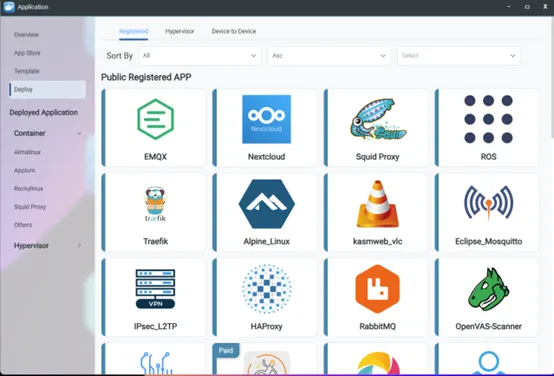Click the Hypervisor sidebar section label
Image resolution: width=554 pixels, height=376 pixels.
pos(31,246)
